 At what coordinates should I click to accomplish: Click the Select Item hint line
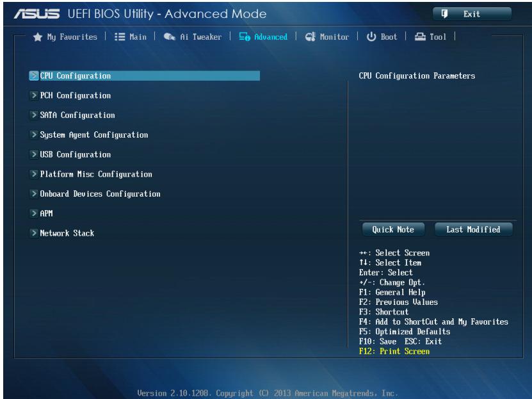(390, 263)
